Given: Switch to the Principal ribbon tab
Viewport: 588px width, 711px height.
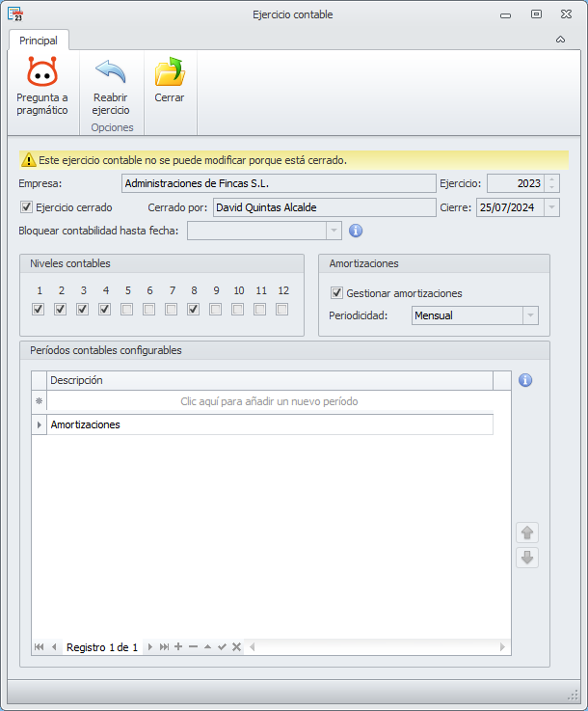Looking at the screenshot, I should click(x=39, y=41).
